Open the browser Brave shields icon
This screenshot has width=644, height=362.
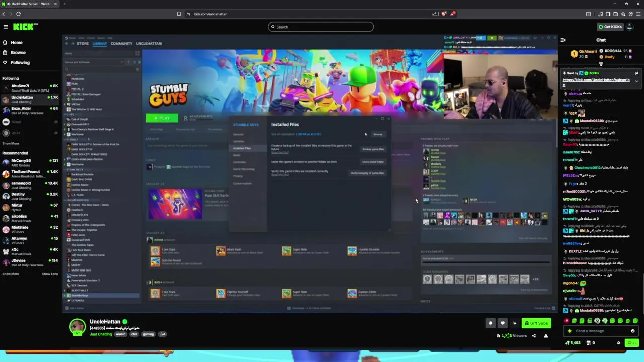click(443, 14)
